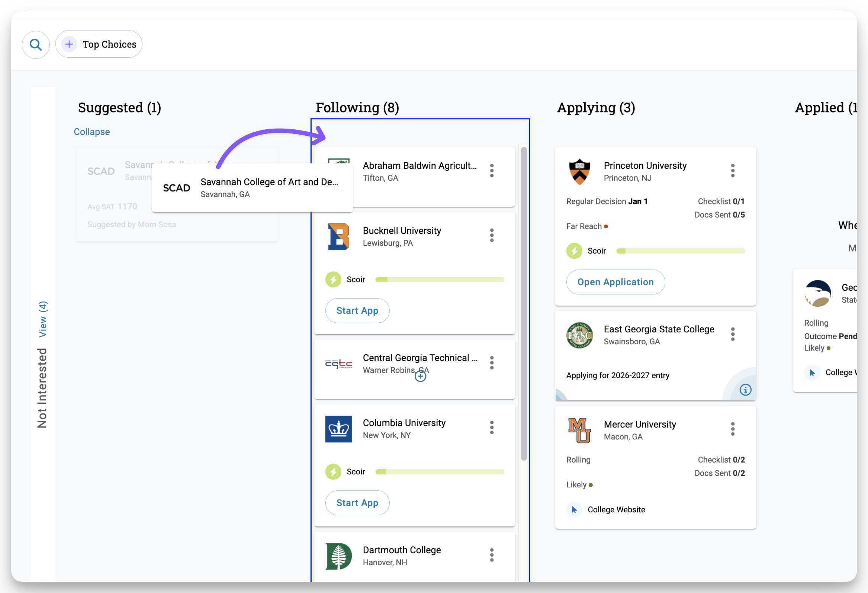The image size is (868, 593).
Task: Click Suggested by Mom Sosa text
Action: click(132, 225)
